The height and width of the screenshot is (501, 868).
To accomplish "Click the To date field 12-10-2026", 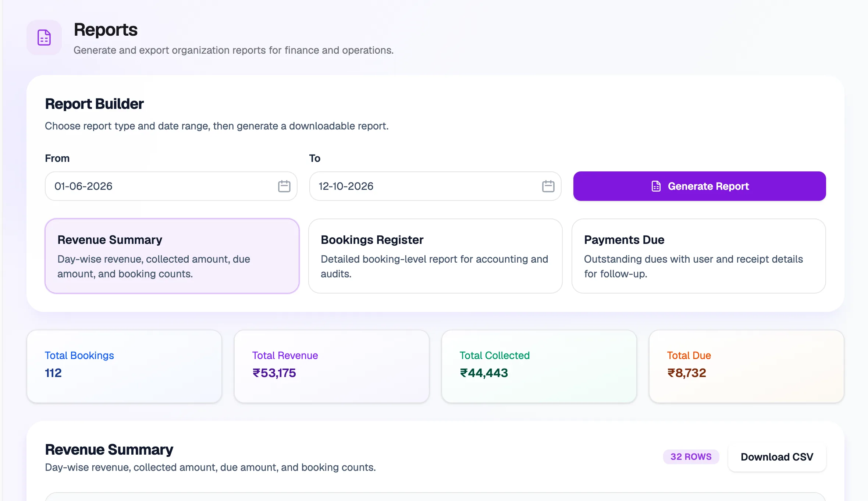I will tap(435, 186).
